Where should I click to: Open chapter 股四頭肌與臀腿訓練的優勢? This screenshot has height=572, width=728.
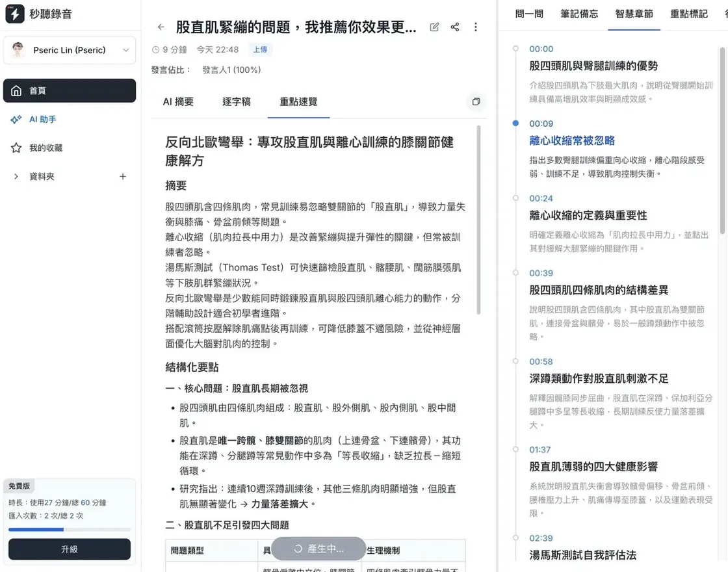pos(593,66)
